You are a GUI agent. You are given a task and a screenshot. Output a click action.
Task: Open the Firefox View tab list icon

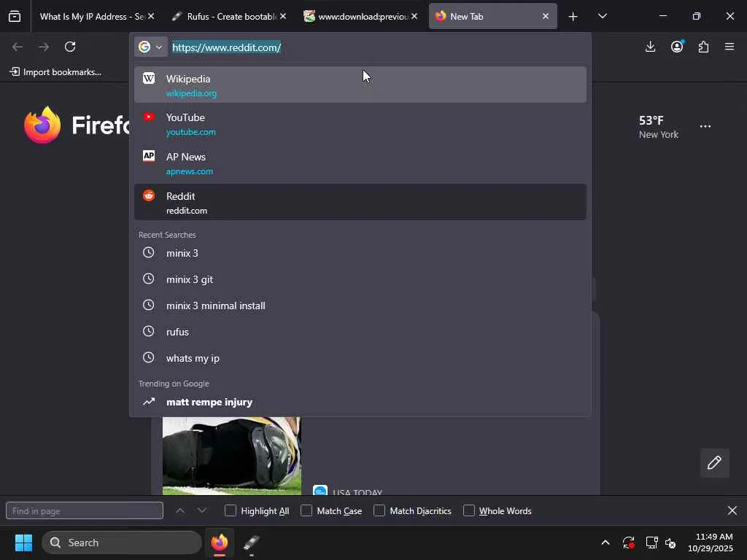(15, 17)
